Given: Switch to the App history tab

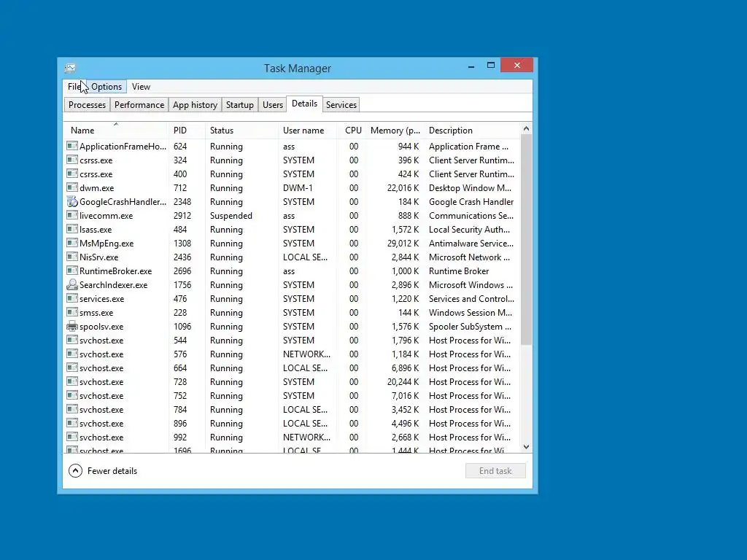Looking at the screenshot, I should (195, 105).
